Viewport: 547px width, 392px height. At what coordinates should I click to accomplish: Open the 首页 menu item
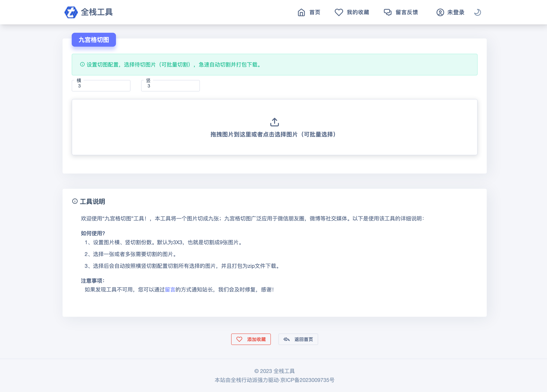(315, 12)
